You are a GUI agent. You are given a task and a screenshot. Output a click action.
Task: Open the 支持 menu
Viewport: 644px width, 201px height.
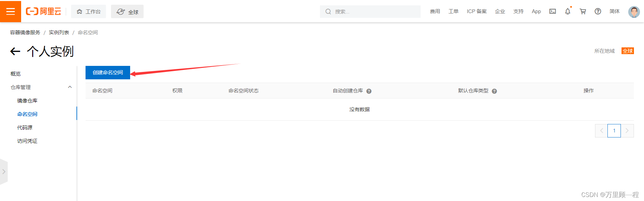(x=518, y=11)
